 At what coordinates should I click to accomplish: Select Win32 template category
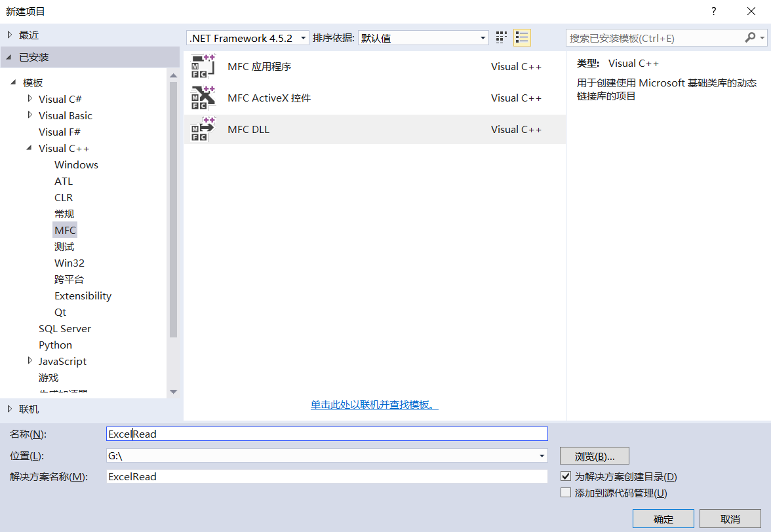[69, 263]
